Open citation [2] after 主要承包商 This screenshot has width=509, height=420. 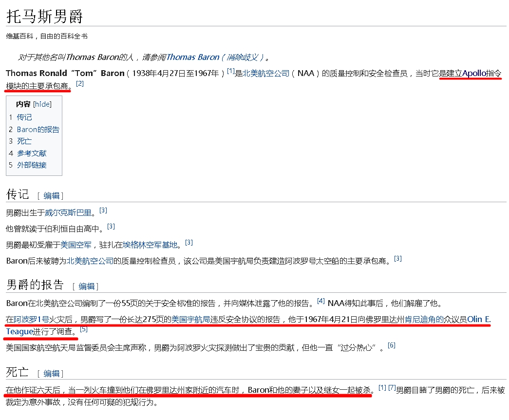click(x=80, y=84)
